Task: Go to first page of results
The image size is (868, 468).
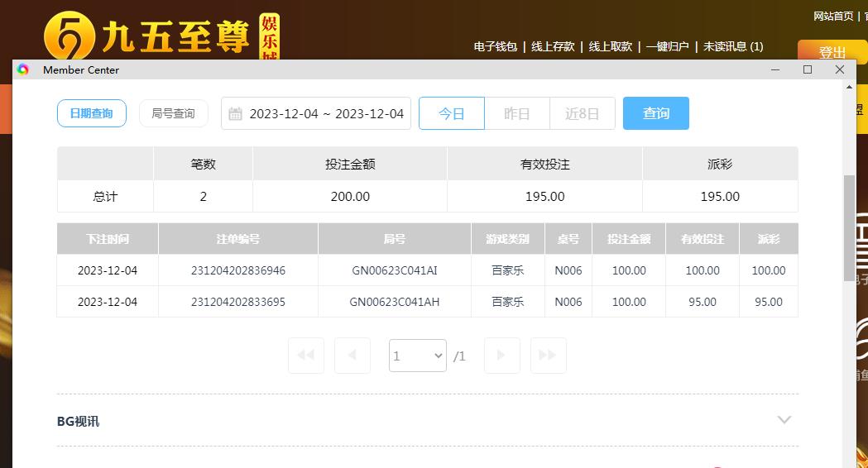Action: click(305, 356)
